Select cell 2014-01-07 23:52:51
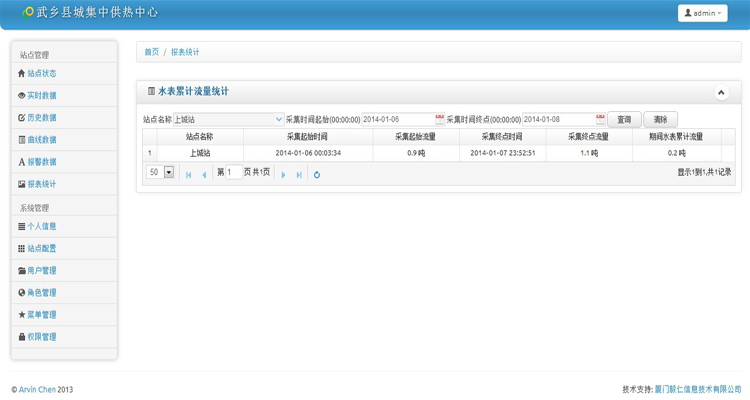 click(503, 153)
